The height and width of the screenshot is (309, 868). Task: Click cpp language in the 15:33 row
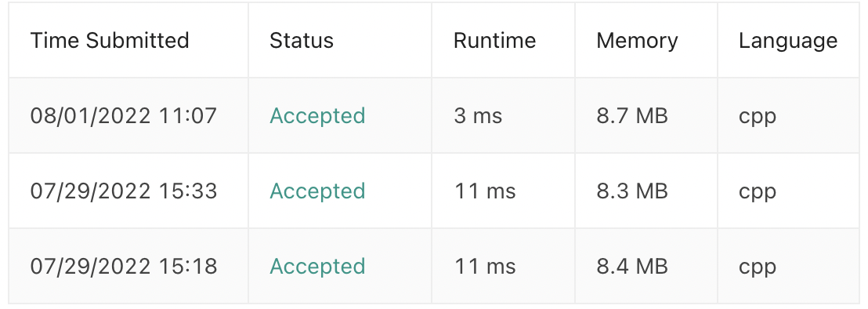[x=758, y=193]
